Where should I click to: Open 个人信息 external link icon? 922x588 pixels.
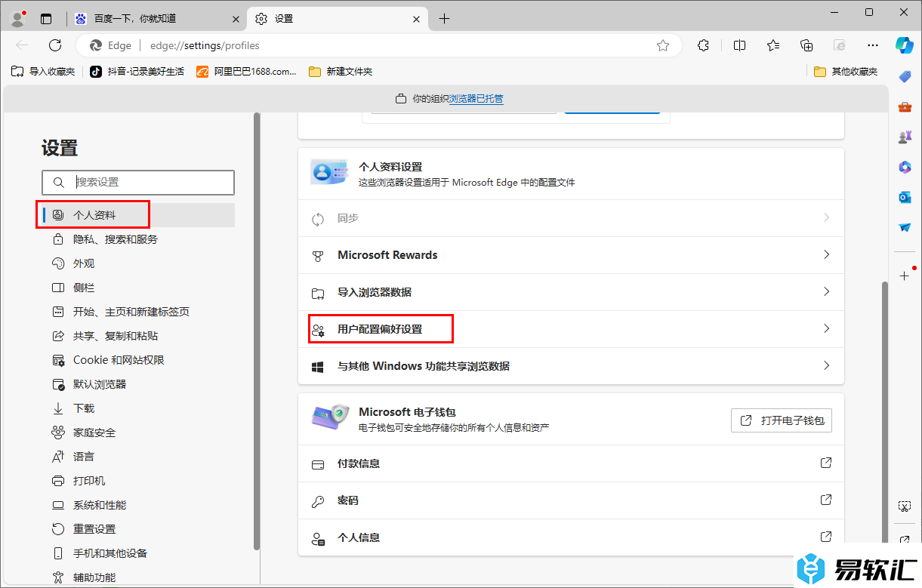(826, 537)
